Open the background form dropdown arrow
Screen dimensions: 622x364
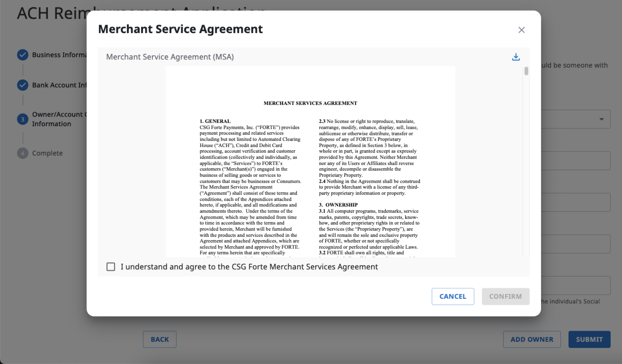click(601, 119)
